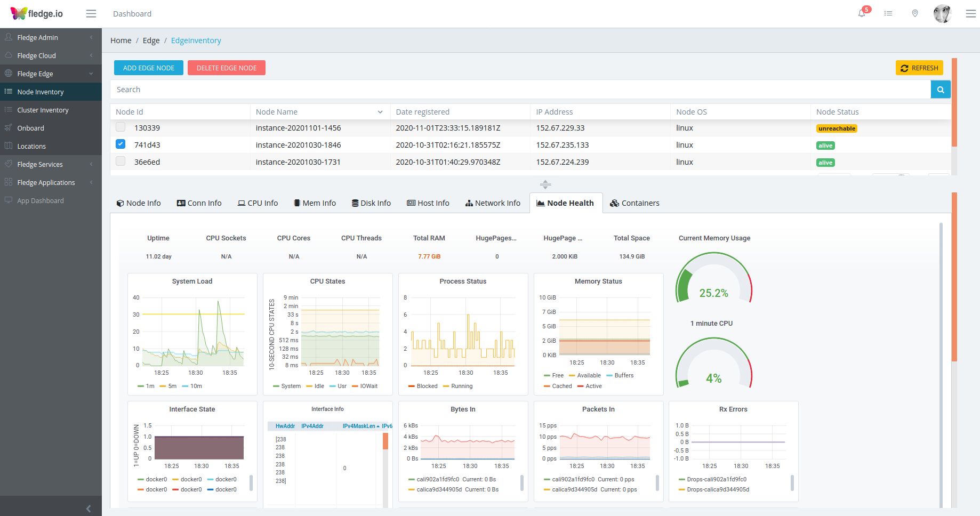Focus the Search input field
This screenshot has height=516, width=980.
click(520, 90)
